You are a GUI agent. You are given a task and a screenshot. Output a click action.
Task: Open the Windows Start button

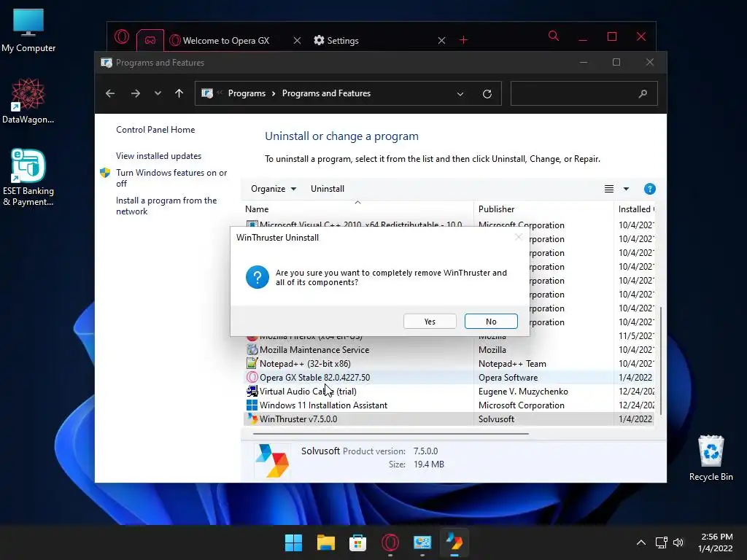pyautogui.click(x=293, y=542)
